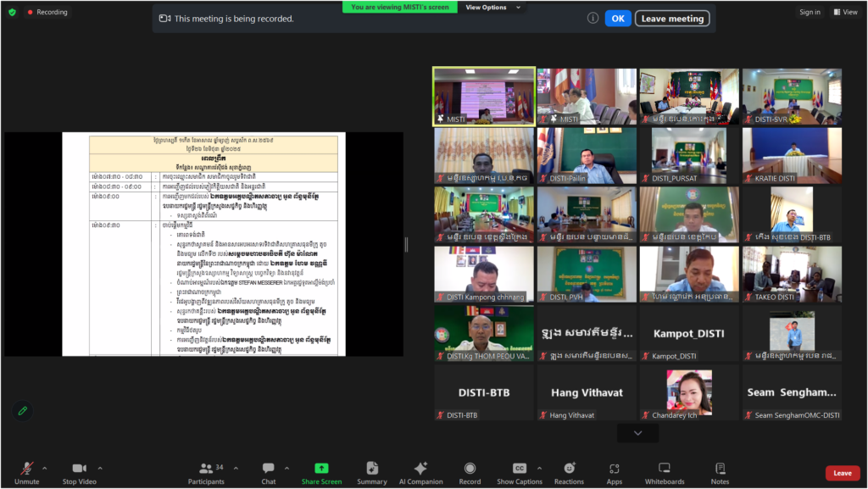Open the Chat panel
The height and width of the screenshot is (489, 868).
pyautogui.click(x=269, y=472)
